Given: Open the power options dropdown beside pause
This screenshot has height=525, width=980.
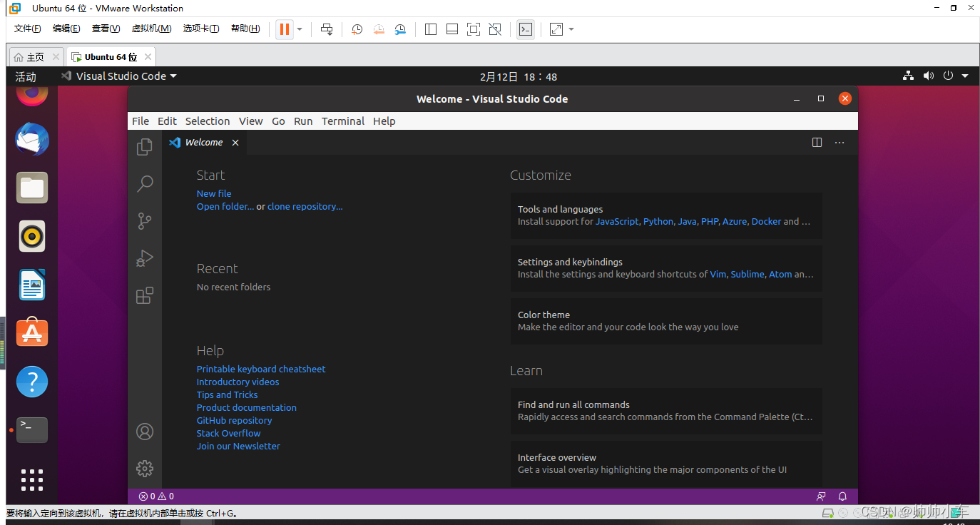Looking at the screenshot, I should point(300,29).
